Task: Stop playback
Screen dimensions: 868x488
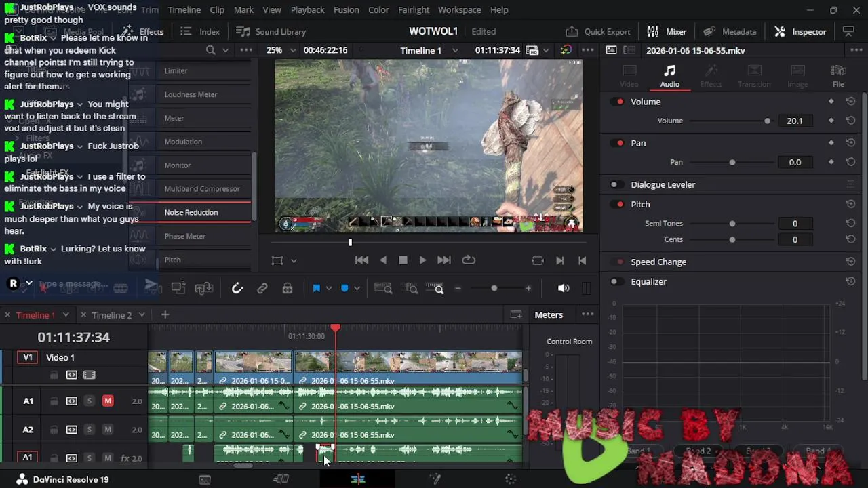Action: click(403, 260)
